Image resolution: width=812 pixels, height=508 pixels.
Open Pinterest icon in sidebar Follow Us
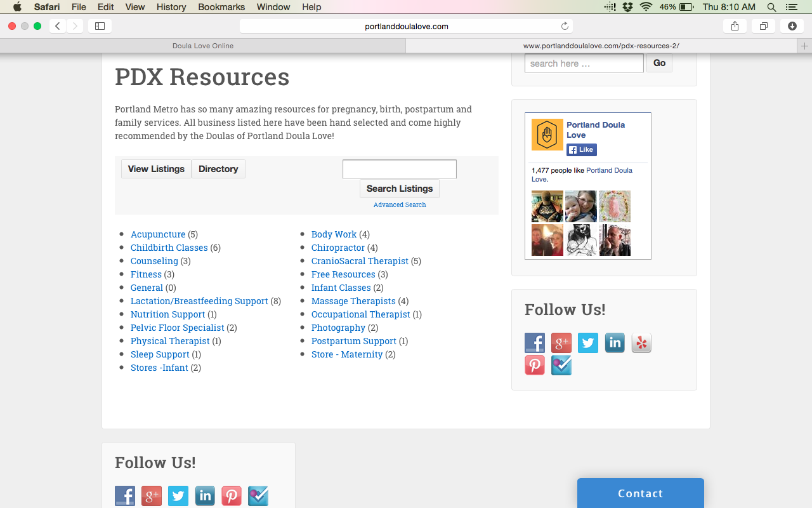[x=535, y=365]
